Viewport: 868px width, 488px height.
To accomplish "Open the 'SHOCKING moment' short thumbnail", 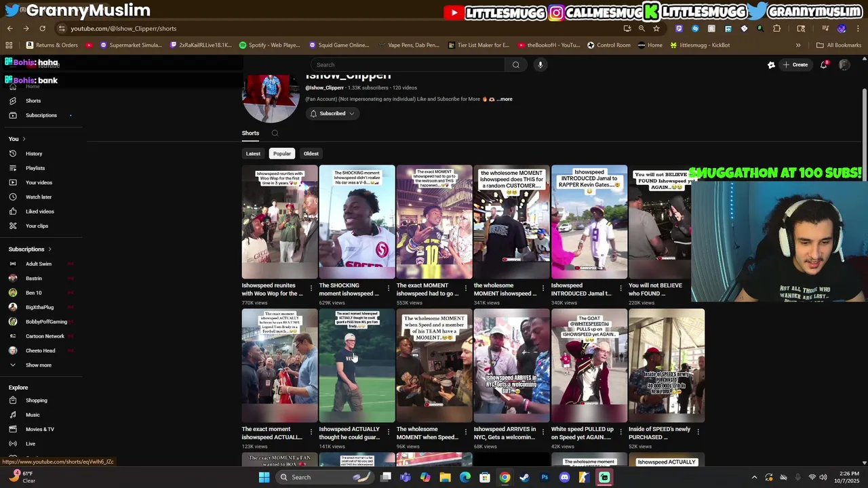I will pyautogui.click(x=357, y=222).
